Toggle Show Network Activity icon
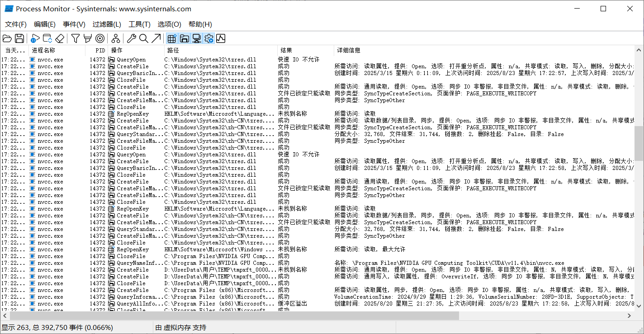 click(x=196, y=38)
